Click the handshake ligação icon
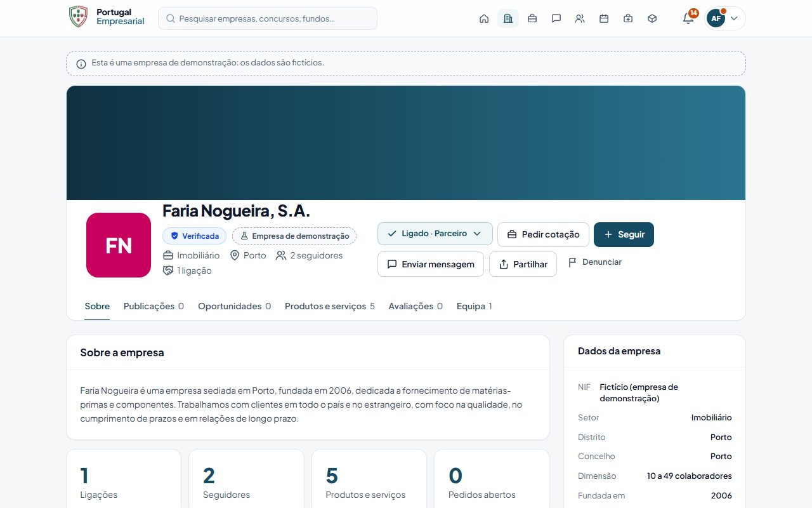 168,271
